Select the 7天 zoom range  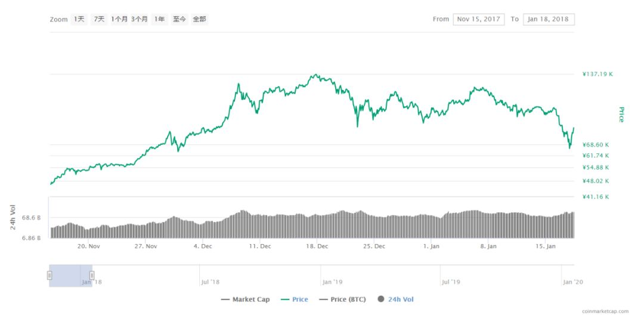pos(99,19)
